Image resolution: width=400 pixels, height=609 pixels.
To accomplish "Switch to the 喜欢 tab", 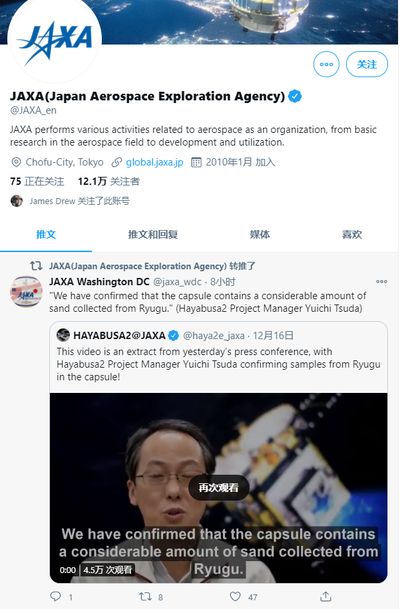I will [x=352, y=234].
